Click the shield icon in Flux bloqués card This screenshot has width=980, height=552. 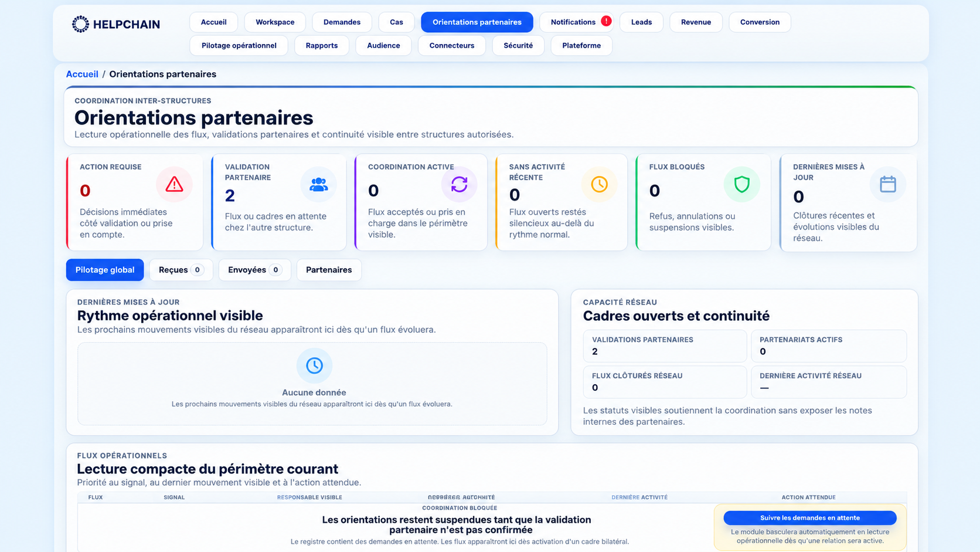[x=741, y=184]
